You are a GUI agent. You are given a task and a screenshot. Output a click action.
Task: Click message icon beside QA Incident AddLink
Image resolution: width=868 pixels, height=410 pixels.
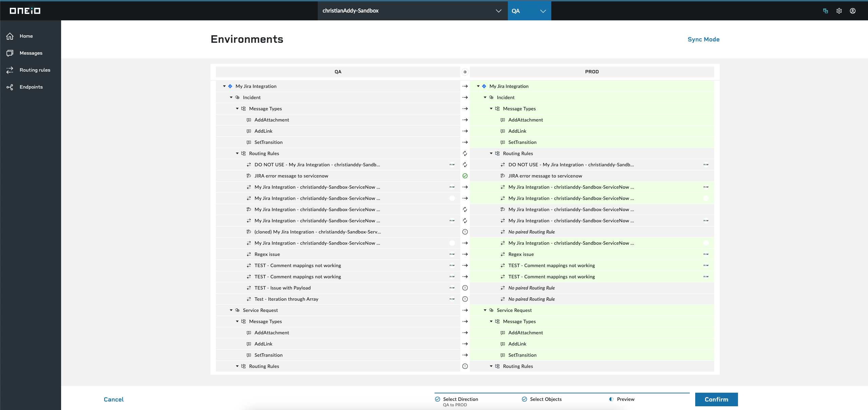tap(249, 131)
